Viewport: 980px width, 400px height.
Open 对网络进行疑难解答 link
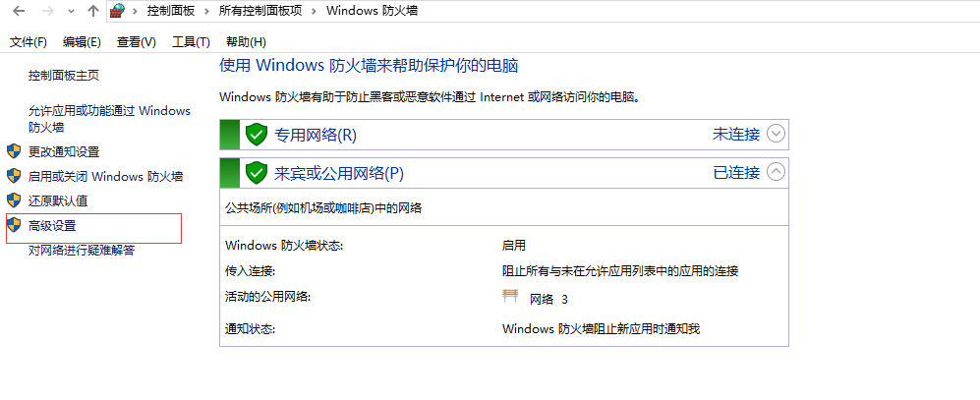tap(82, 251)
